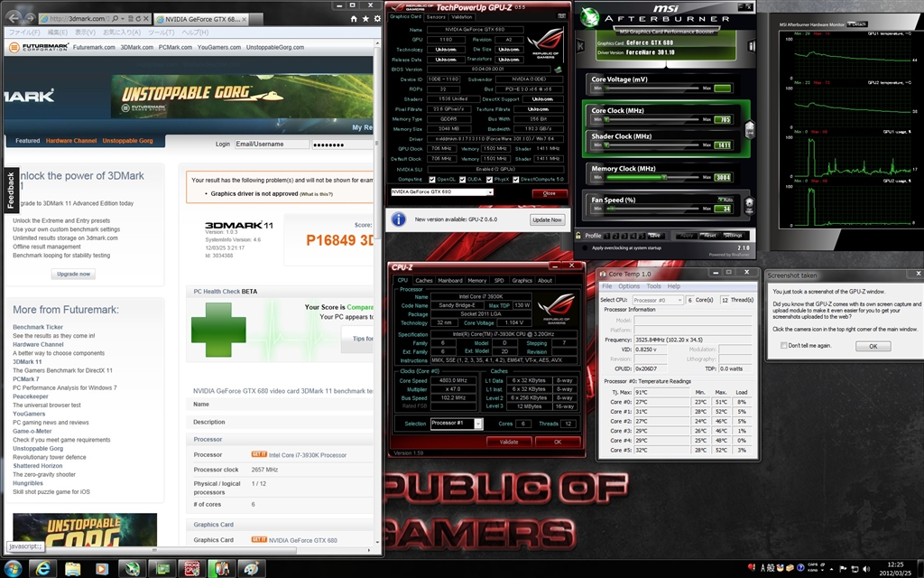Image resolution: width=924 pixels, height=578 pixels.
Task: Click the Afterburner left 'K' Kombustor icon
Action: pyautogui.click(x=580, y=46)
